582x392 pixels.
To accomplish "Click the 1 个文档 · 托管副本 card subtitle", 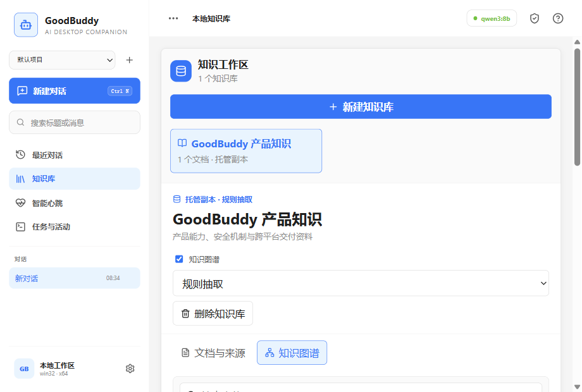I will [213, 159].
